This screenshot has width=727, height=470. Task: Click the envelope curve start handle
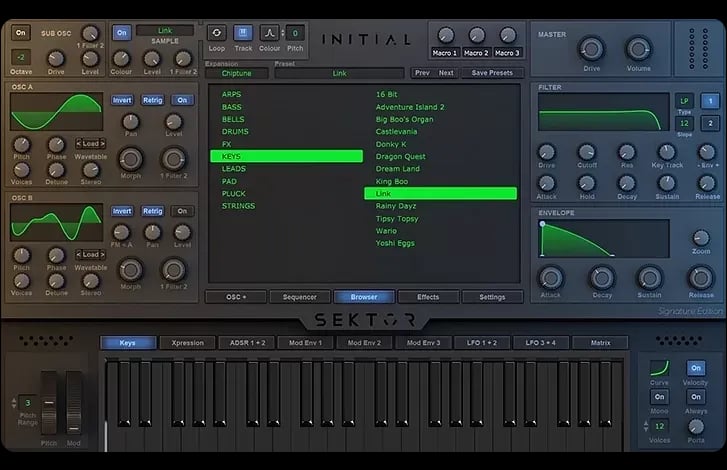[542, 224]
